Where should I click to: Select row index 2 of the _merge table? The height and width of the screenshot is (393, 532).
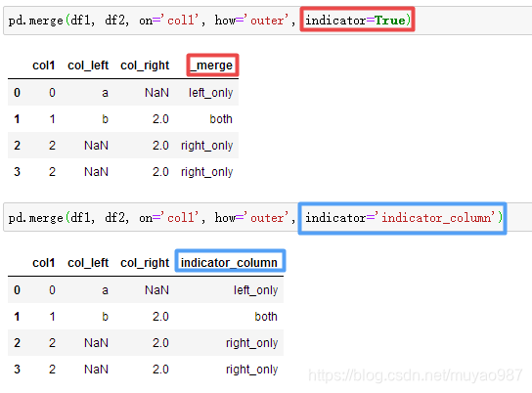(x=17, y=146)
